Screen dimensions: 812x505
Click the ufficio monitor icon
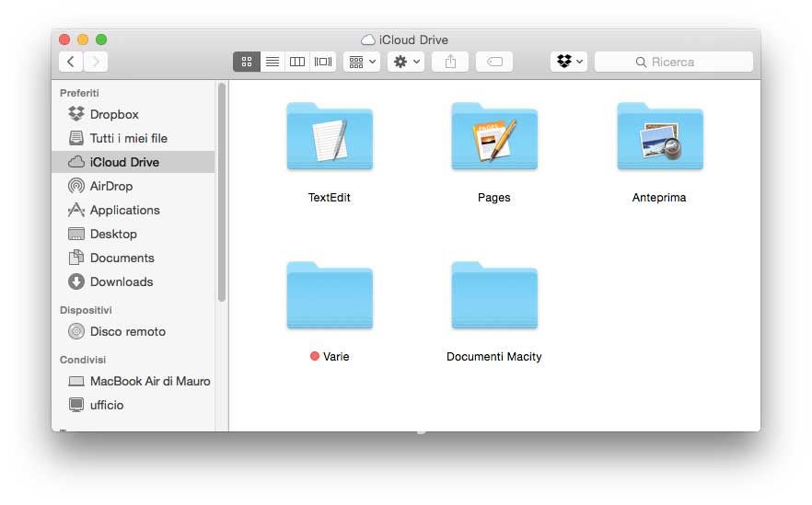point(76,405)
